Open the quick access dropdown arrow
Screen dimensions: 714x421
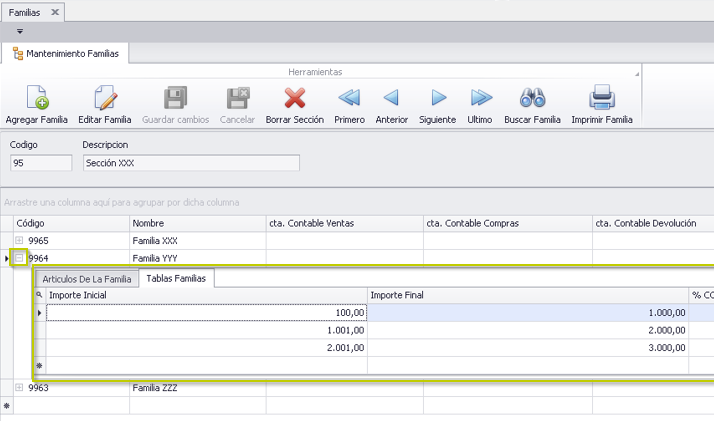[20, 31]
